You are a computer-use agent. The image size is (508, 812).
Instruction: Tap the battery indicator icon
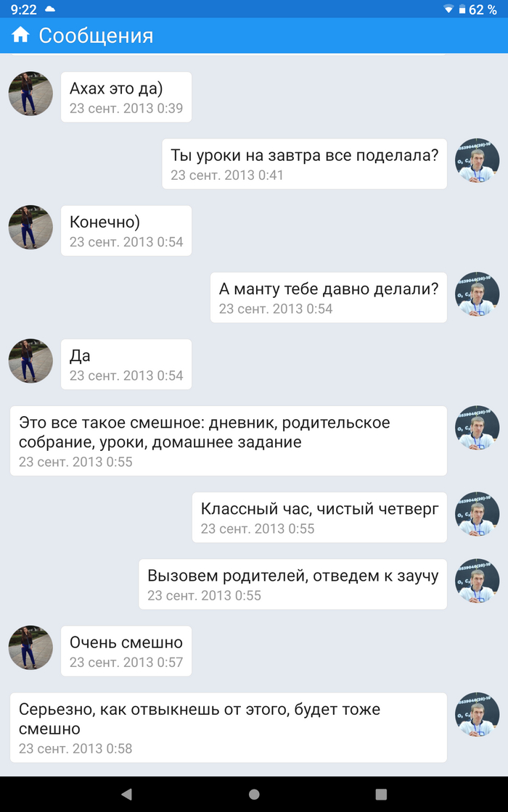pos(462,9)
